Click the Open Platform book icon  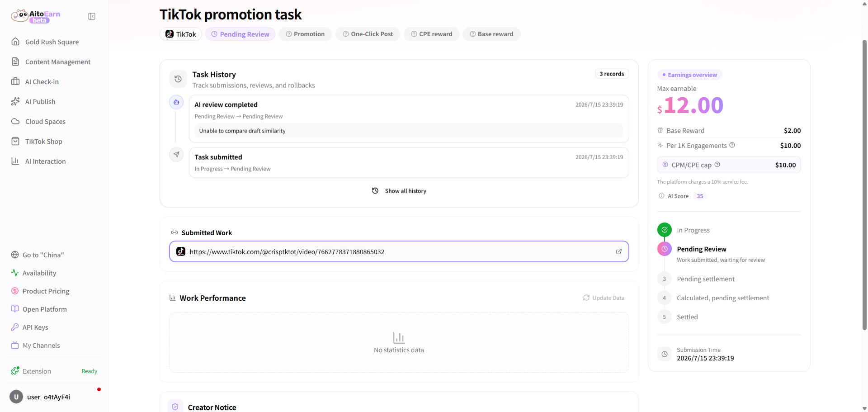click(x=15, y=309)
